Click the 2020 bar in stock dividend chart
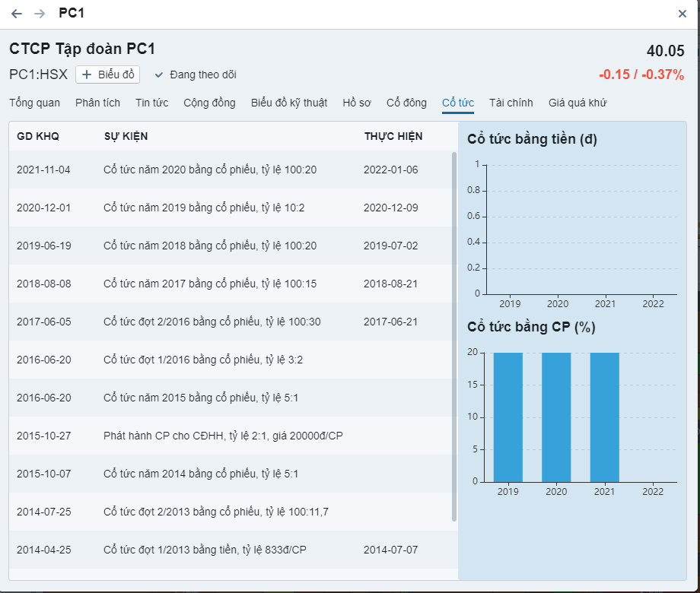Image resolution: width=700 pixels, height=593 pixels. (556, 417)
